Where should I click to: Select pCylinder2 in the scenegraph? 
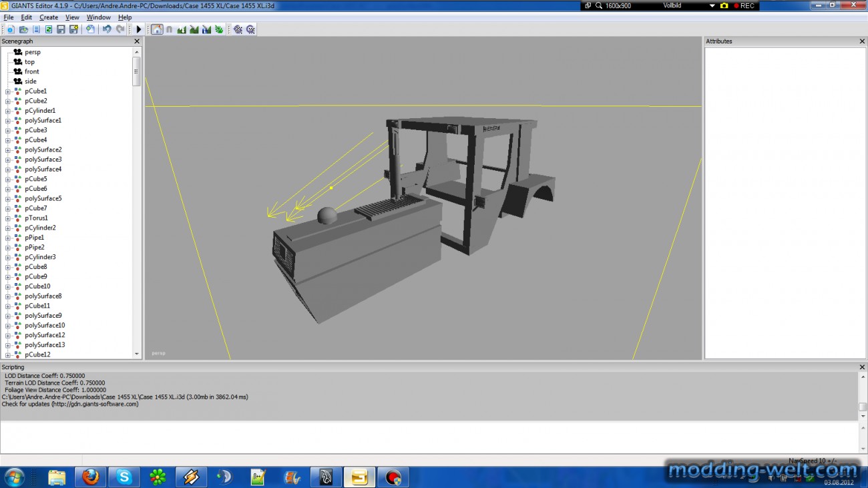tap(40, 228)
